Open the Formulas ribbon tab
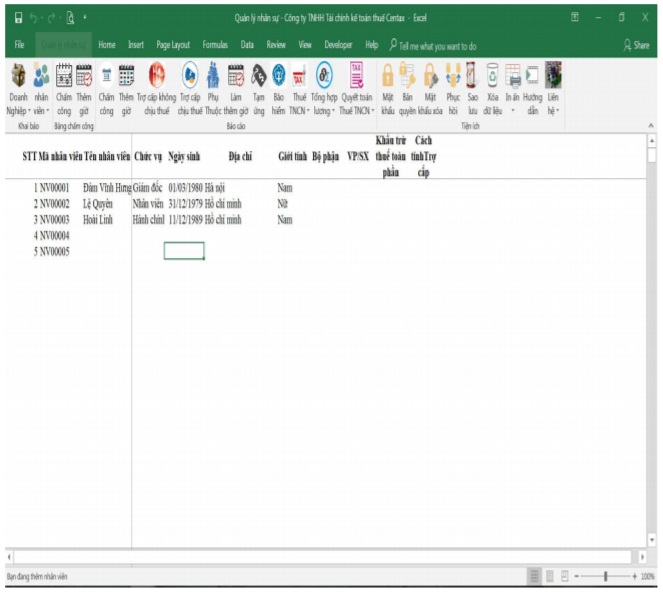The width and height of the screenshot is (663, 593). coord(215,45)
